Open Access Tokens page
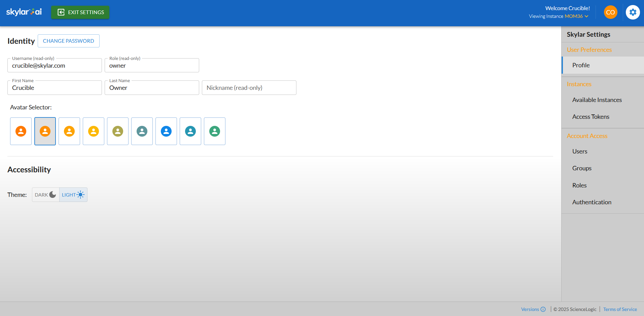 603,117
